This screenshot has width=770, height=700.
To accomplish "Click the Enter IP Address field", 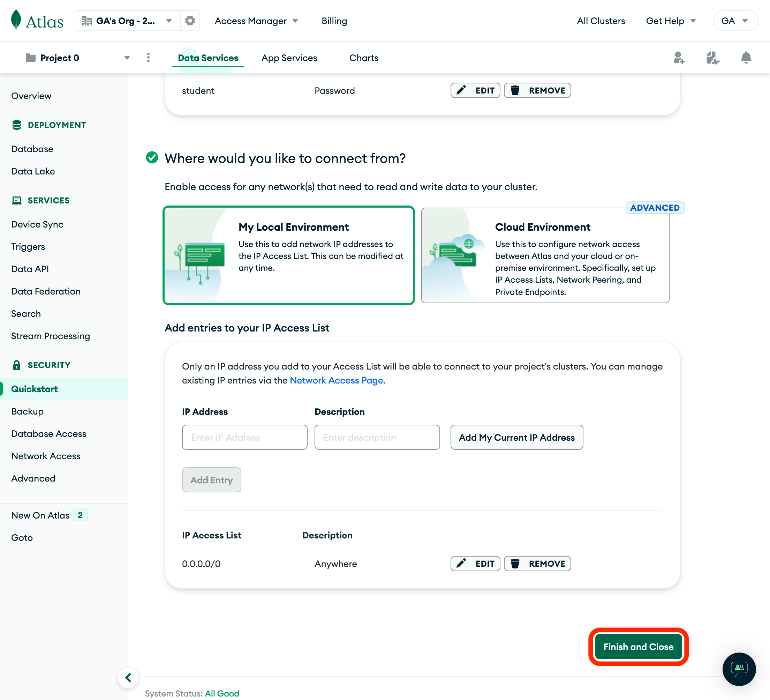I will pos(244,437).
